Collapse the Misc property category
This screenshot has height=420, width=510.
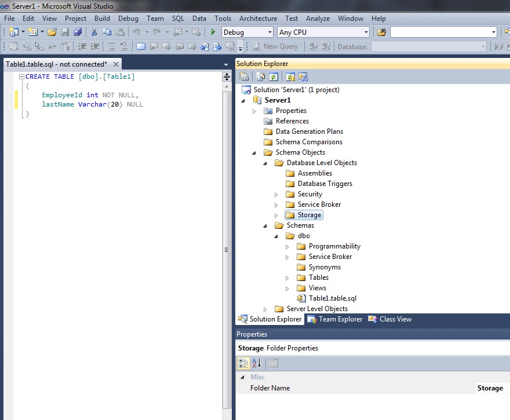click(242, 377)
